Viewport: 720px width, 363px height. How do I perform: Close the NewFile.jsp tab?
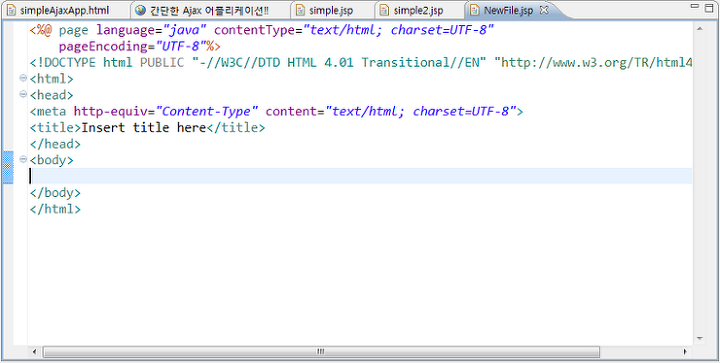(x=544, y=10)
